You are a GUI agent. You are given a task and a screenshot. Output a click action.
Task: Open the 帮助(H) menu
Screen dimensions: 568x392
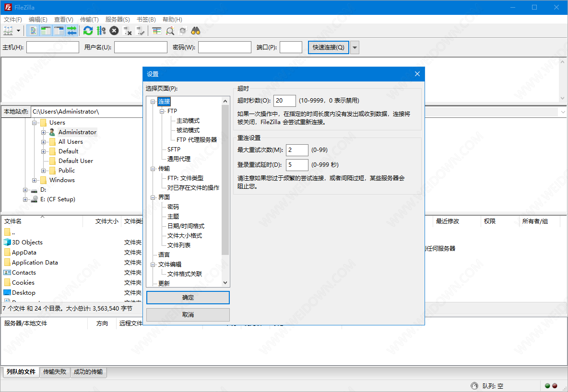pos(172,20)
